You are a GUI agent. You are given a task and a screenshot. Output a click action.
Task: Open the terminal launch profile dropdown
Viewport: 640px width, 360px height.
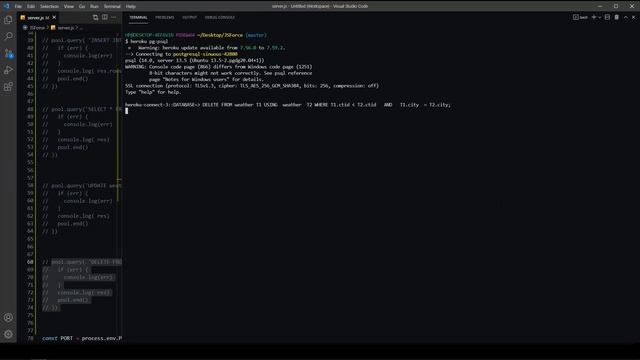pyautogui.click(x=599, y=17)
